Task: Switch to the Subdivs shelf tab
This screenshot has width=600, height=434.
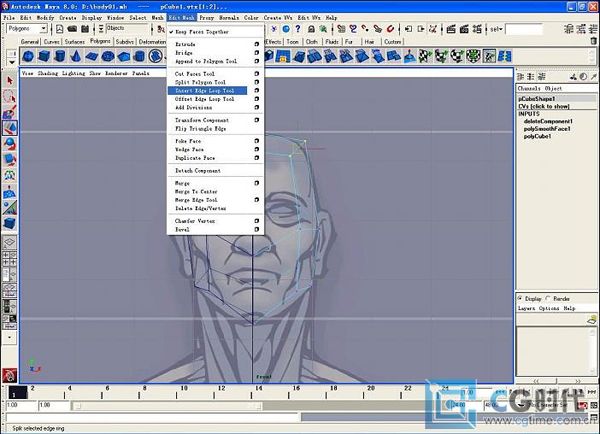Action: coord(124,42)
